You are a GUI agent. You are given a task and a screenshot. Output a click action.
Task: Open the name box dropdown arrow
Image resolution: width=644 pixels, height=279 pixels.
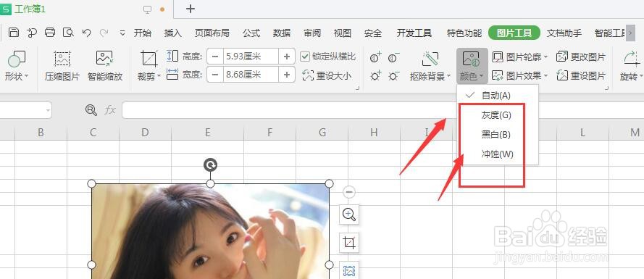49,111
